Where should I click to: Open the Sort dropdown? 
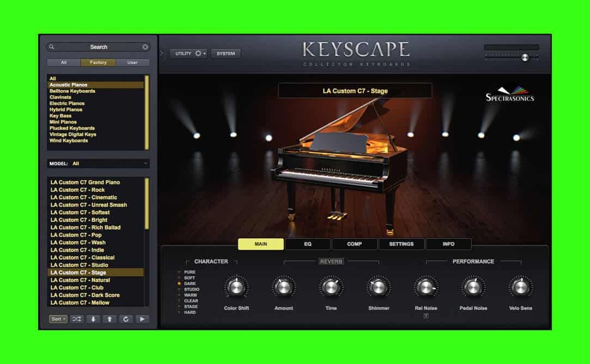[x=58, y=319]
